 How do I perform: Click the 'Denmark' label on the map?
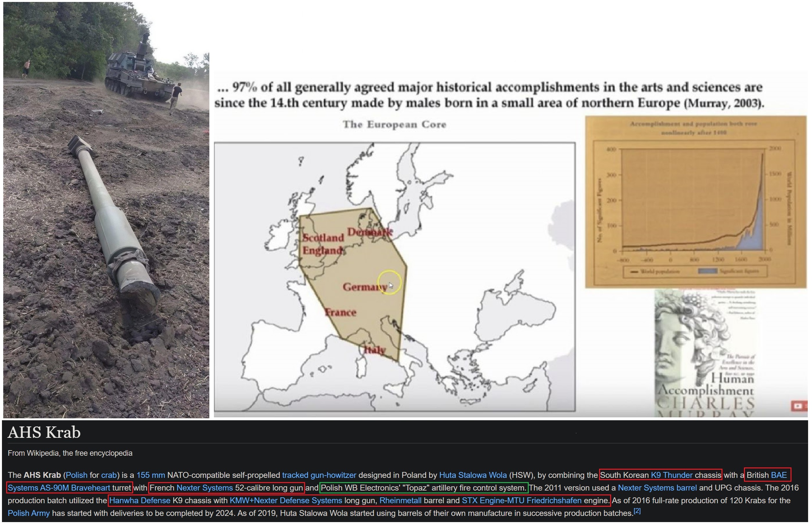370,232
